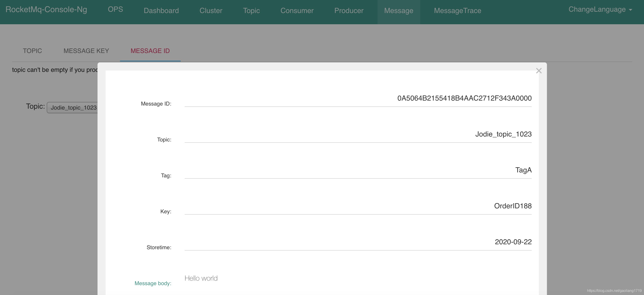Viewport: 644px width, 295px height.
Task: Expand the Jodie_topic_1023 topic selector
Action: [73, 108]
